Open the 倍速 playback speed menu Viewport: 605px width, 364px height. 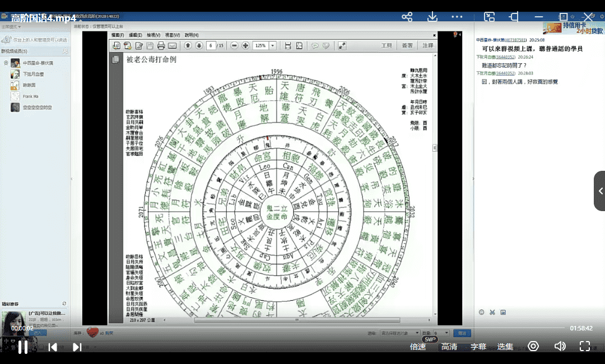click(417, 347)
